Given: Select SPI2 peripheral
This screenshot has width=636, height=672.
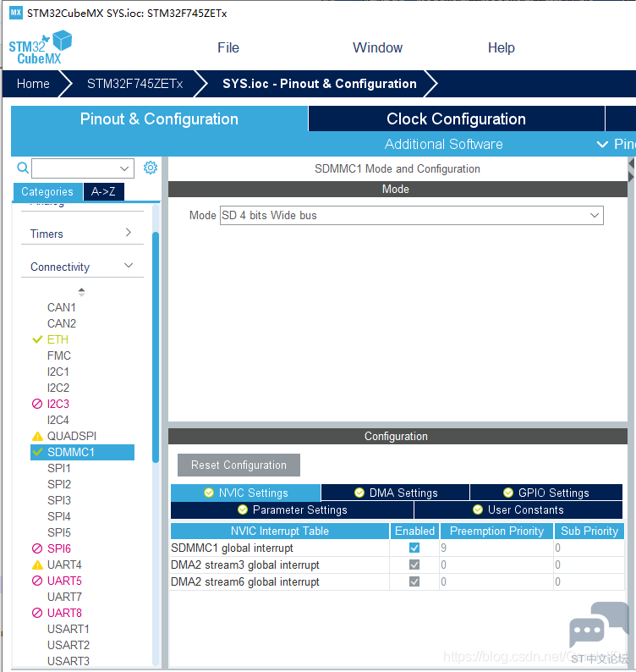Looking at the screenshot, I should (x=59, y=484).
